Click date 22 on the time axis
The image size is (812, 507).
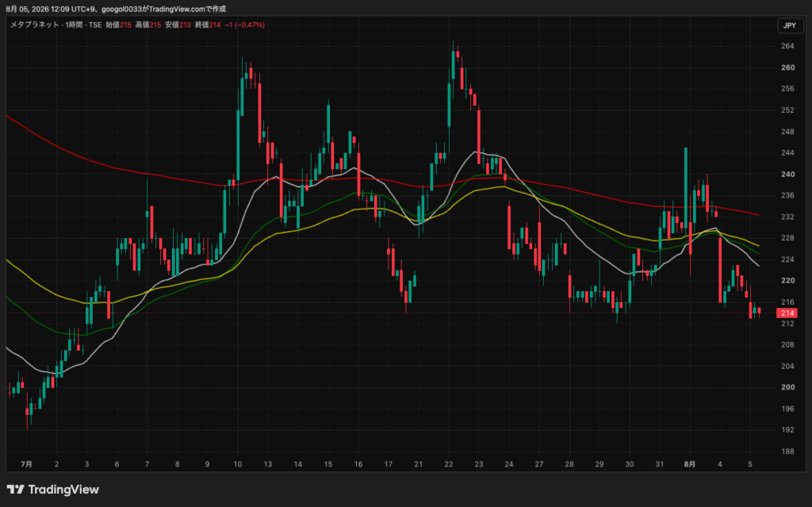pyautogui.click(x=449, y=464)
